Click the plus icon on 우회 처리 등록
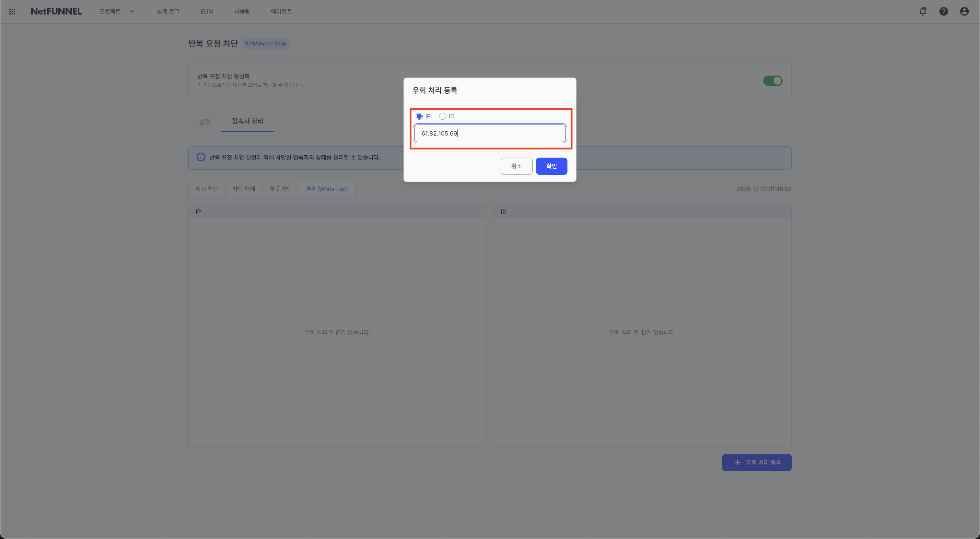This screenshot has width=980, height=539. (737, 462)
